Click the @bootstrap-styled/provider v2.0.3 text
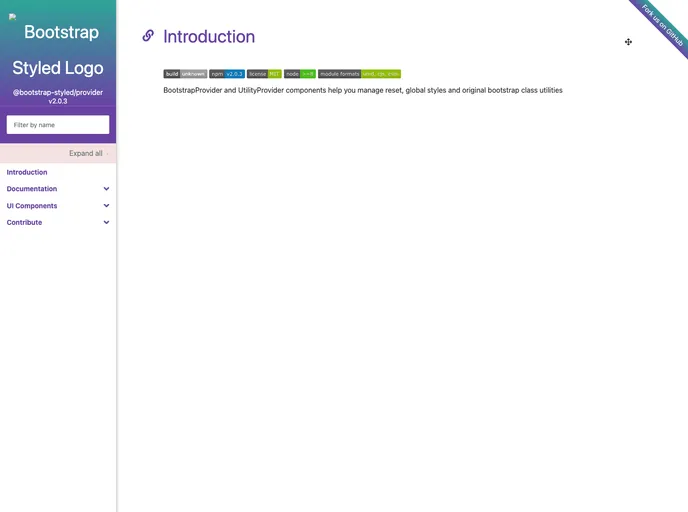The width and height of the screenshot is (688, 512). (x=58, y=97)
